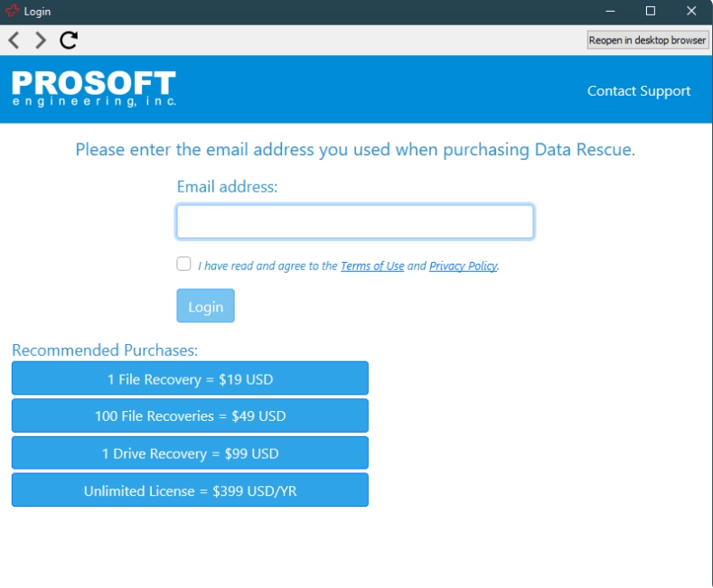Open Contact Support page
The height and width of the screenshot is (588, 713).
coord(638,91)
